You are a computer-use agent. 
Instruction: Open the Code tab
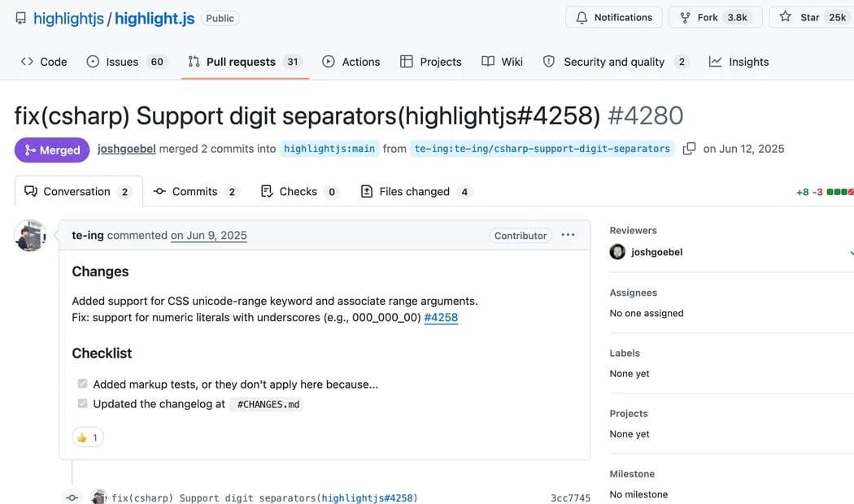pos(44,62)
